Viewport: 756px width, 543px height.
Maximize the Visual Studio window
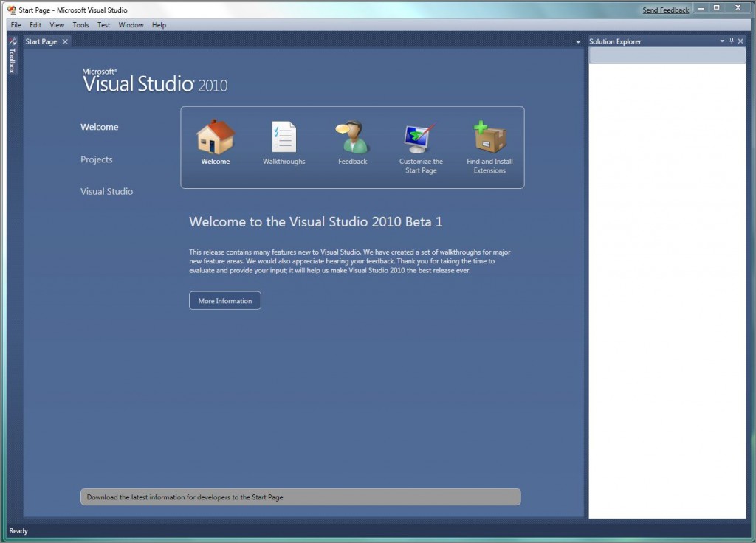(717, 8)
